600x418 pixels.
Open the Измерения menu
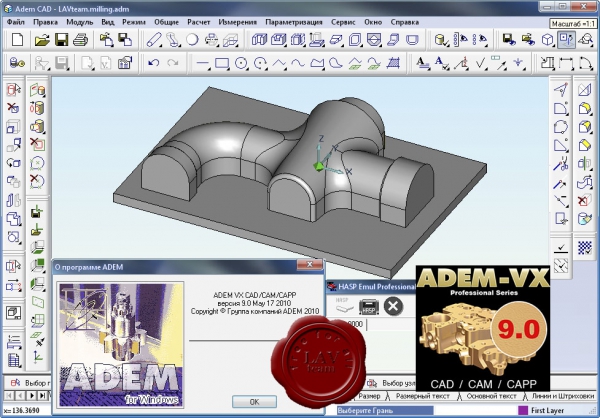238,22
